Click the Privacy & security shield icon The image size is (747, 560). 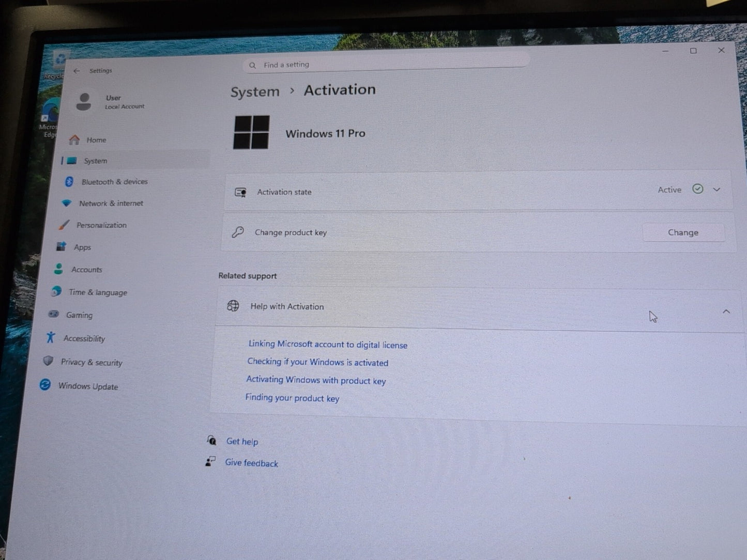pos(48,361)
